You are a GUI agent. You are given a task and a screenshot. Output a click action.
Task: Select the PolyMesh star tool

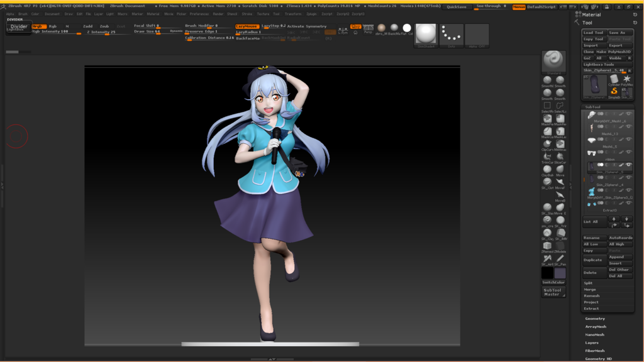click(627, 79)
